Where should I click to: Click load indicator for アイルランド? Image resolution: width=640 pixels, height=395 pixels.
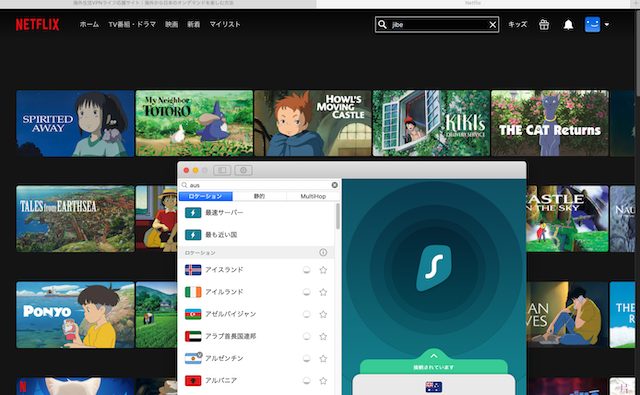click(307, 292)
